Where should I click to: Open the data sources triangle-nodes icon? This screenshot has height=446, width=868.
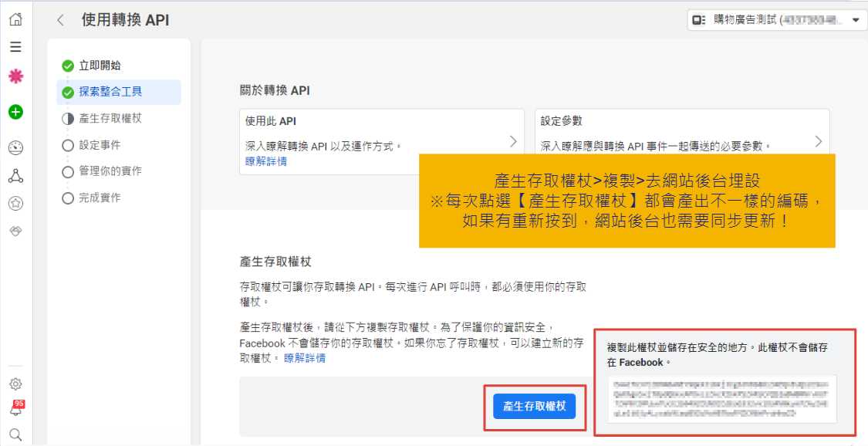(15, 176)
